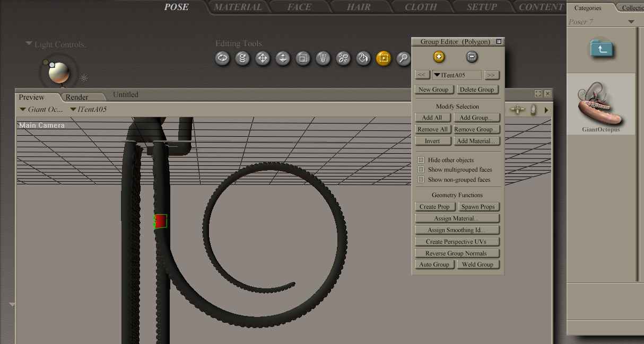
Task: Switch to the FACE room tab
Action: [x=299, y=7]
